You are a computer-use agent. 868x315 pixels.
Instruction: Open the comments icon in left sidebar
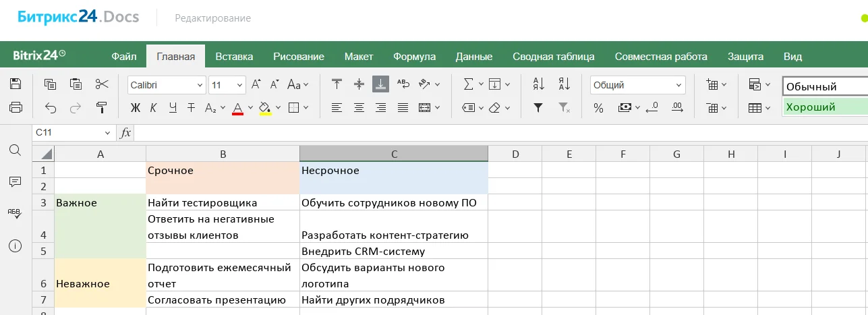pyautogui.click(x=15, y=181)
